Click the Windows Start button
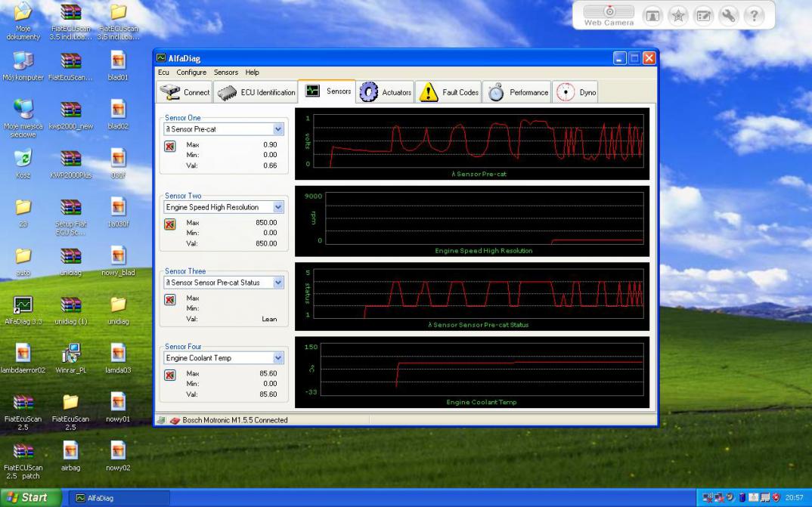The width and height of the screenshot is (812, 507). 27,498
